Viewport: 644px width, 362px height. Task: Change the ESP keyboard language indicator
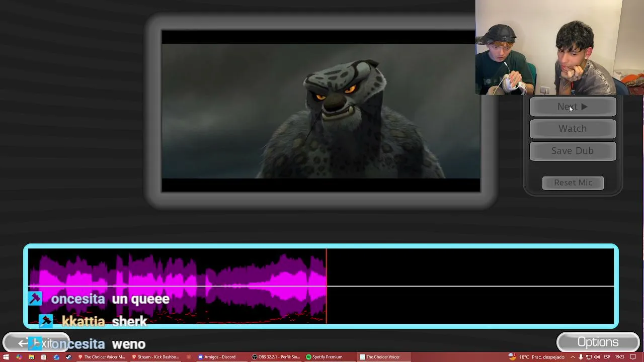point(607,357)
